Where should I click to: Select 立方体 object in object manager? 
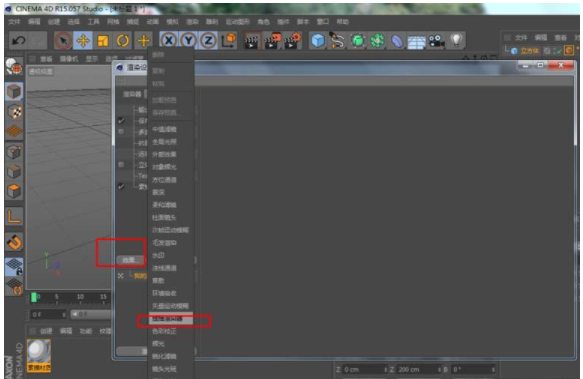[529, 51]
